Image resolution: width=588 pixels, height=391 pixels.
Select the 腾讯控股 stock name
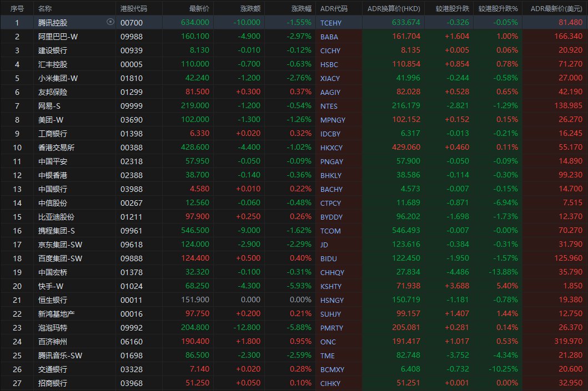[x=53, y=23]
